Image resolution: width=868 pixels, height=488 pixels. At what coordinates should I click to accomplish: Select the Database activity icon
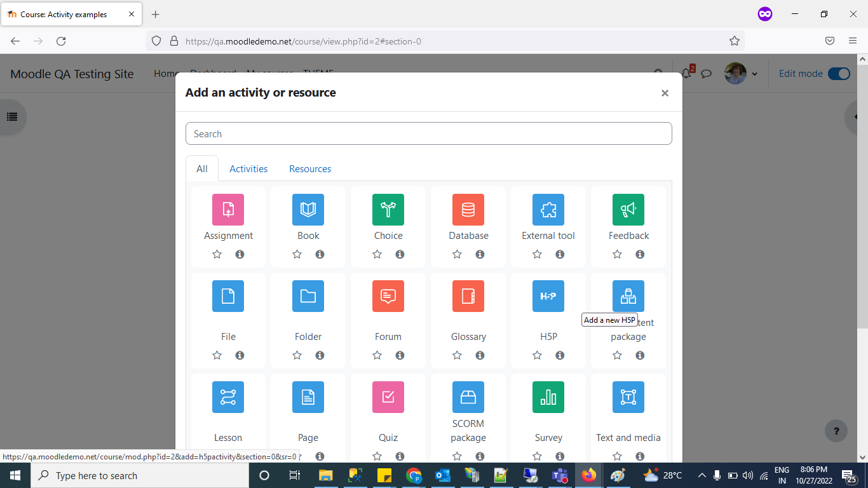pos(468,210)
